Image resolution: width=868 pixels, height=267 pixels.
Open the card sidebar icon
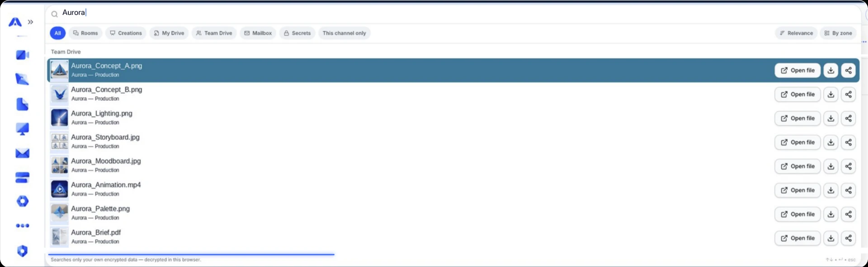coord(22,177)
